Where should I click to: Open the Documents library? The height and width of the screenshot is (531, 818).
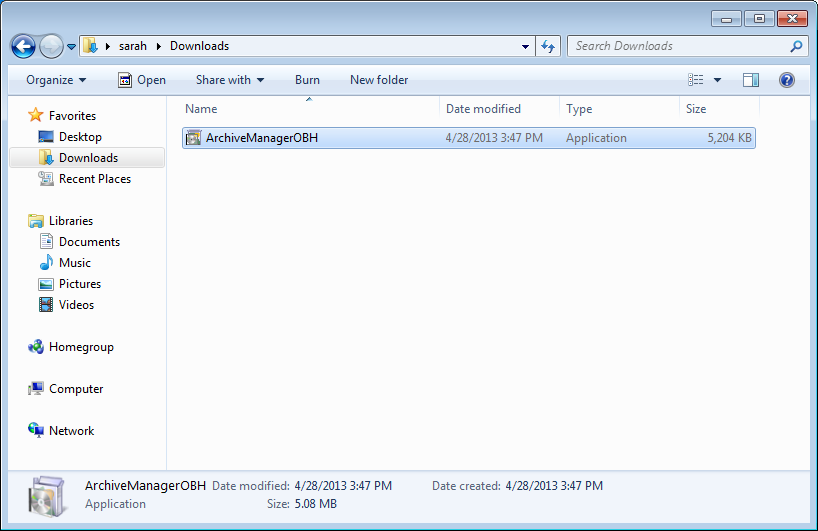[x=89, y=242]
